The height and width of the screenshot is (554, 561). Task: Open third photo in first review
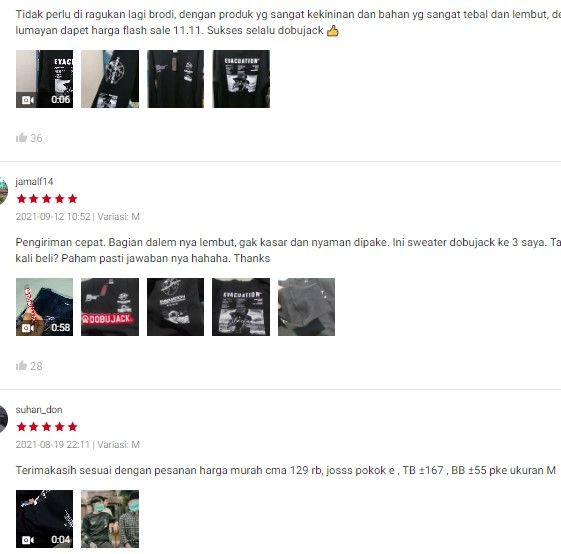[x=175, y=79]
